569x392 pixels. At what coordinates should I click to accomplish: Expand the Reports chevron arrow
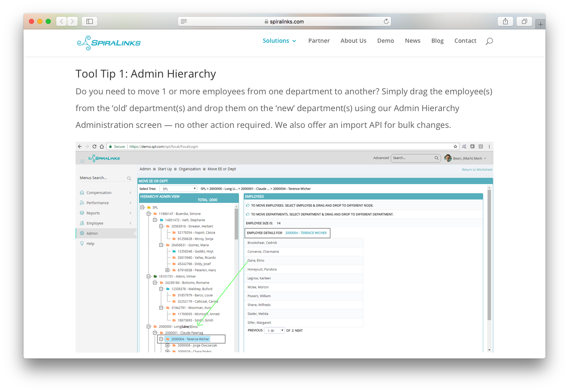point(131,213)
